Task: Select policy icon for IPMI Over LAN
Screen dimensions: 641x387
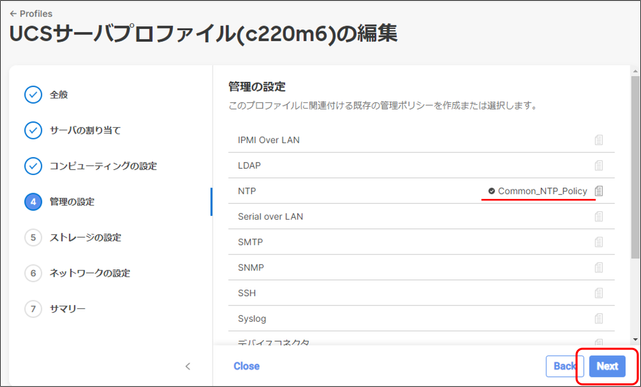Action: tap(598, 140)
